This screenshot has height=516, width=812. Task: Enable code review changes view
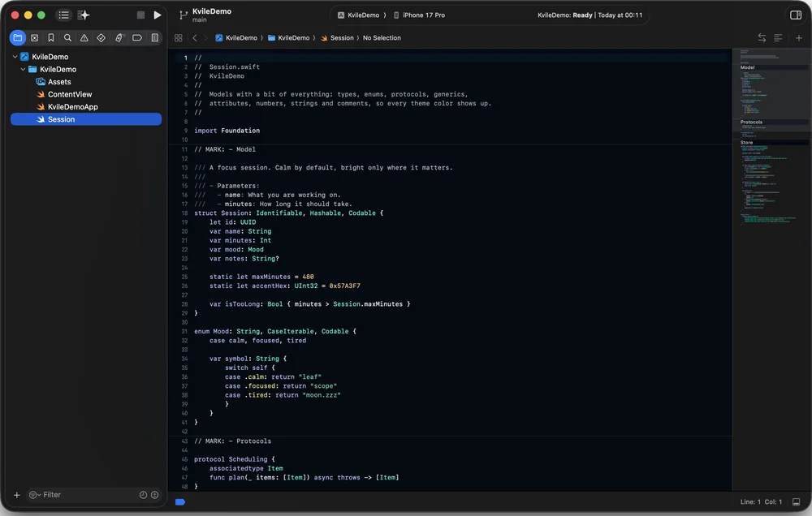pyautogui.click(x=762, y=38)
